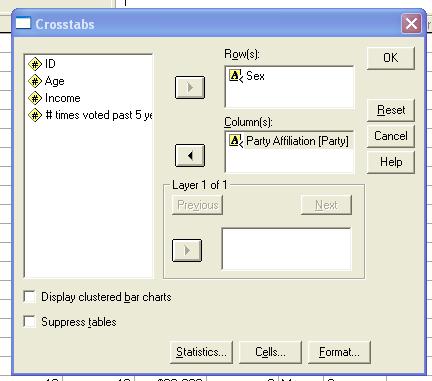The width and height of the screenshot is (432, 381).
Task: Select the Income variable icon
Action: pyautogui.click(x=35, y=98)
